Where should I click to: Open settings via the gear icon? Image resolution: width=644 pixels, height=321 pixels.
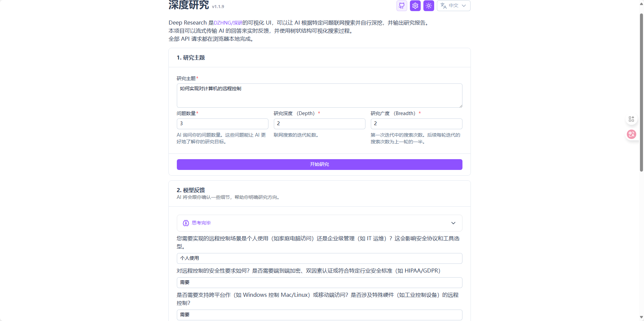(415, 6)
